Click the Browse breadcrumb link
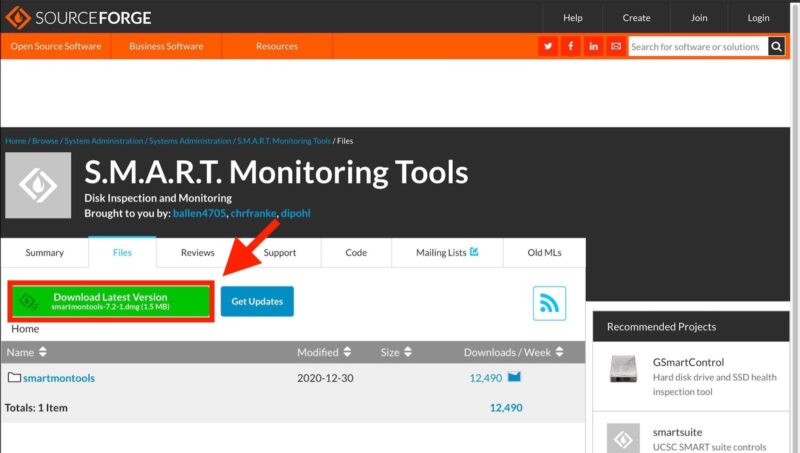The height and width of the screenshot is (453, 800). click(x=45, y=141)
